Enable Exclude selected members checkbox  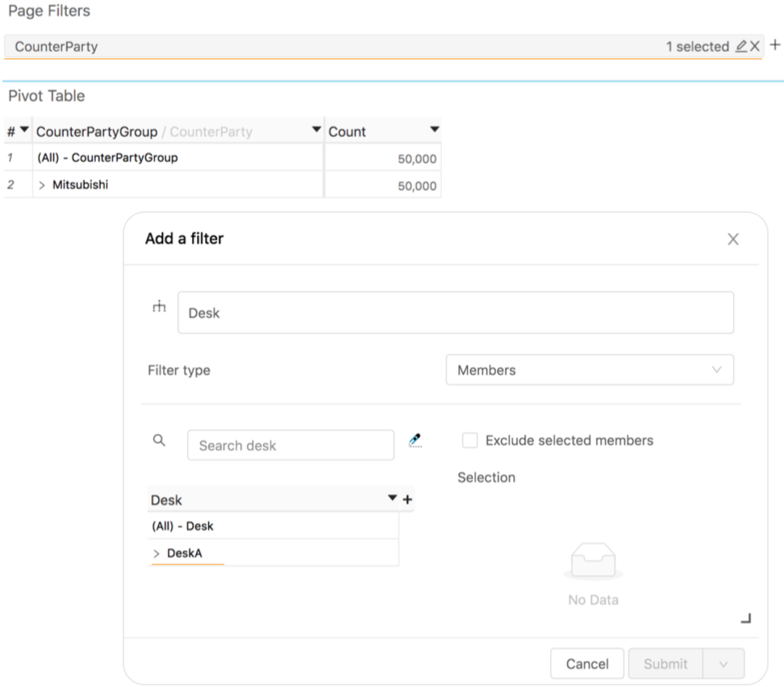pyautogui.click(x=469, y=440)
